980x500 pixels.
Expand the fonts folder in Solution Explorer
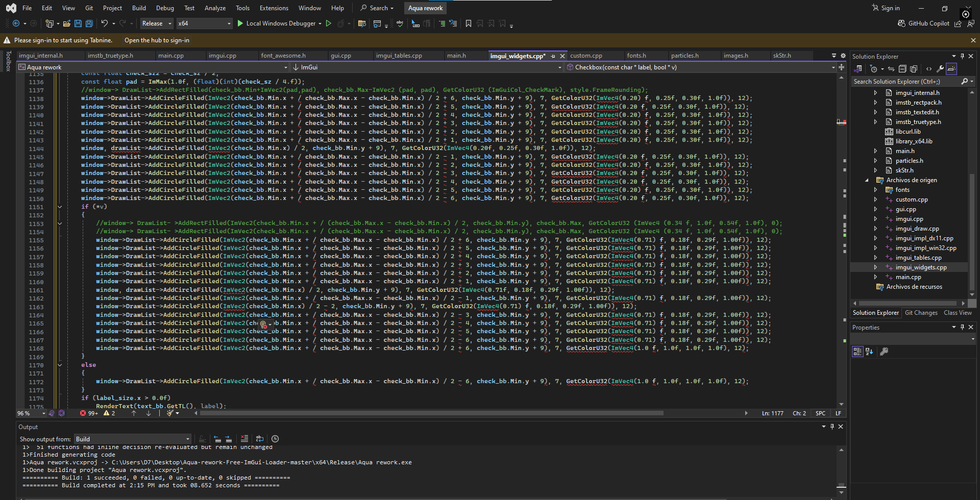875,190
